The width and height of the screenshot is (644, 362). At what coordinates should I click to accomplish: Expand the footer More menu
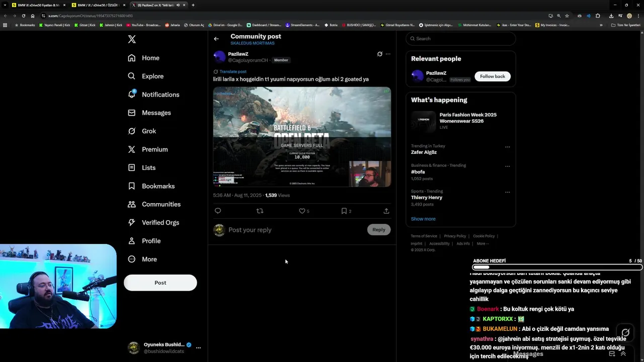point(482,244)
